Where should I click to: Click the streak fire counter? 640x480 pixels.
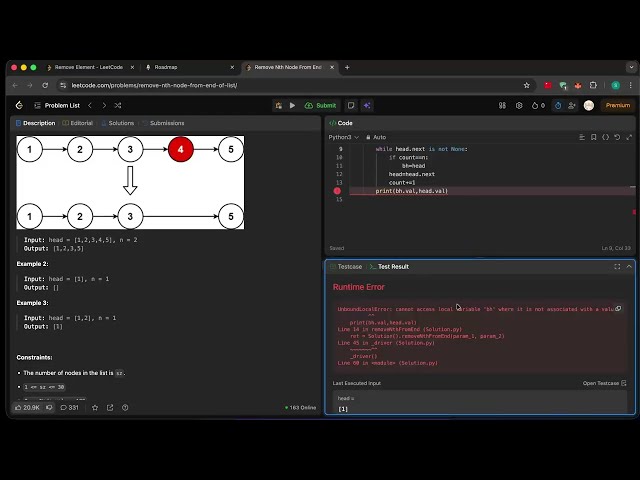coord(538,105)
